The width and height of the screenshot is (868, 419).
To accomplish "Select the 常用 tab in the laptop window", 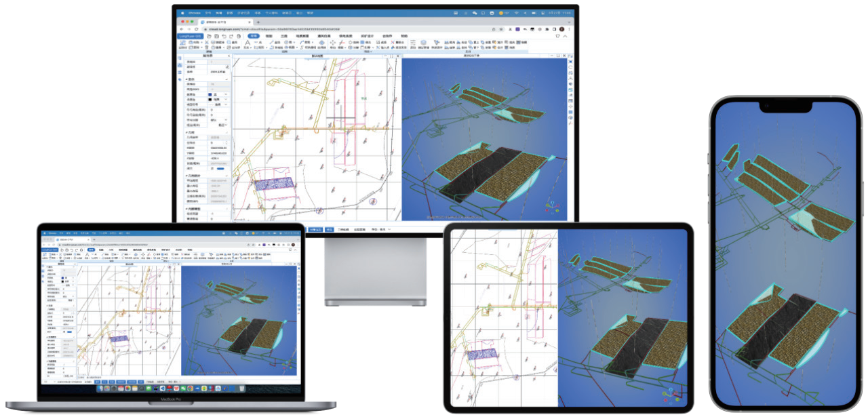I will point(90,250).
